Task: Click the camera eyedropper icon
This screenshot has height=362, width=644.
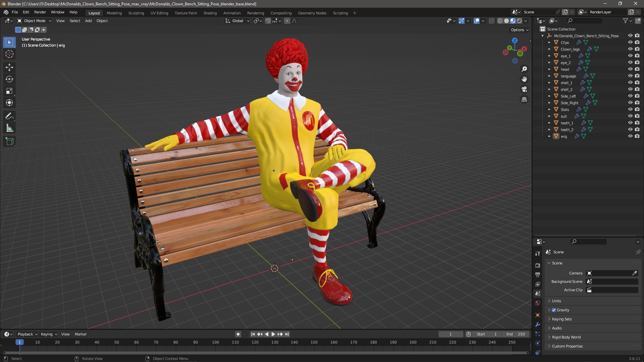Action: tap(635, 273)
